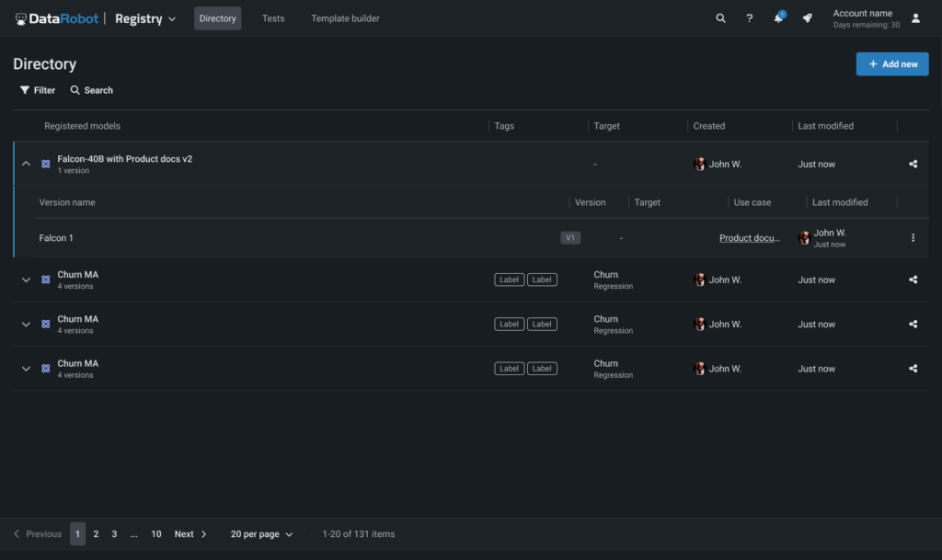Click the Add new button
The image size is (942, 560).
(x=892, y=64)
